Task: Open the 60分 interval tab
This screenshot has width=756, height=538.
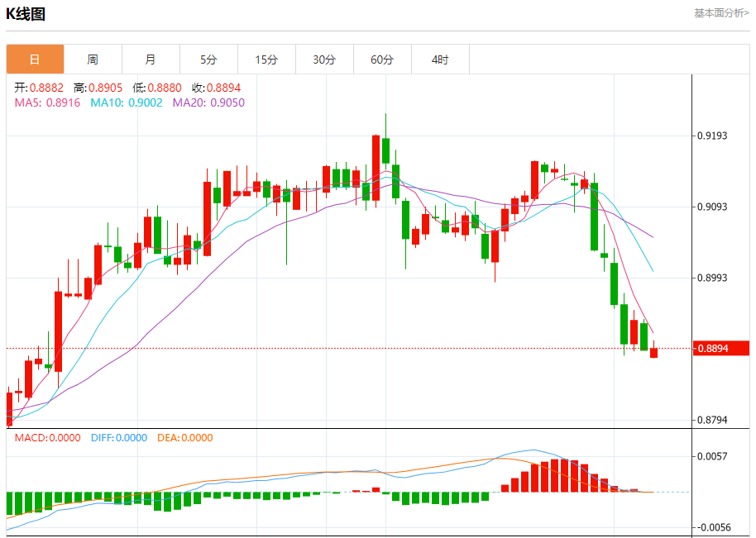Action: tap(382, 60)
